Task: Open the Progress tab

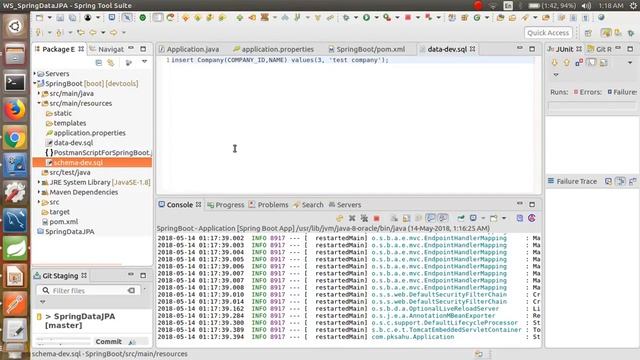Action: coord(226,204)
